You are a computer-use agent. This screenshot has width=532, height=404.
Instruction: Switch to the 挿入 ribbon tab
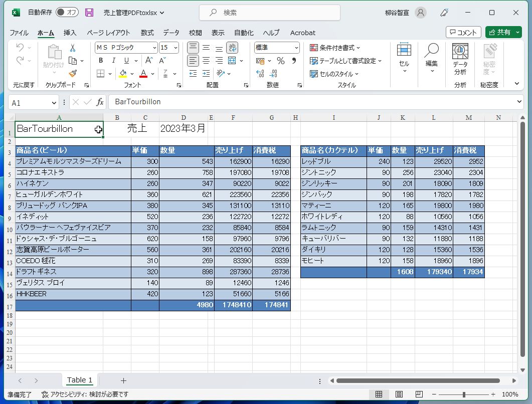pos(70,33)
